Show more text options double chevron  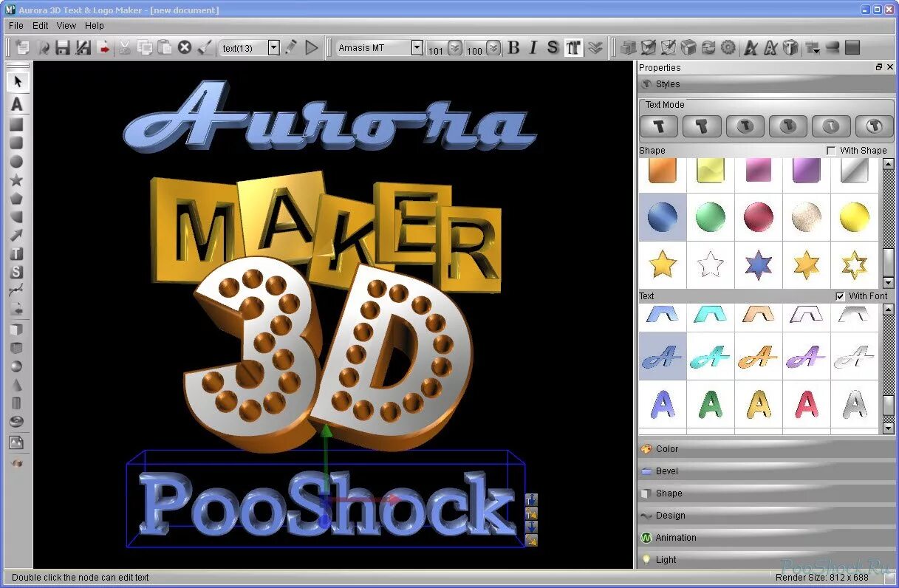[x=595, y=48]
